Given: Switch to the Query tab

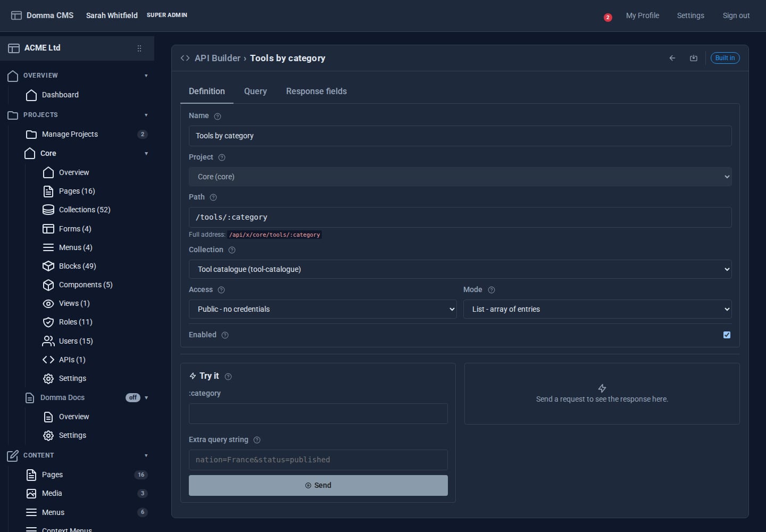Looking at the screenshot, I should tap(255, 92).
